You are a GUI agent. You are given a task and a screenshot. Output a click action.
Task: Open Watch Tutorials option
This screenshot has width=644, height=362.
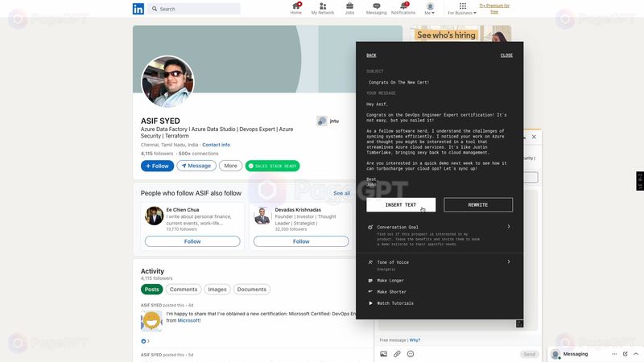395,303
